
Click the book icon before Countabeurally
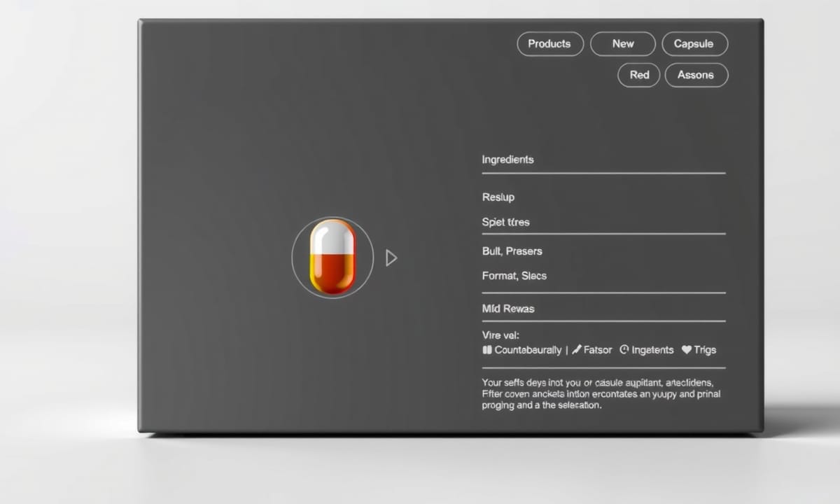click(487, 350)
